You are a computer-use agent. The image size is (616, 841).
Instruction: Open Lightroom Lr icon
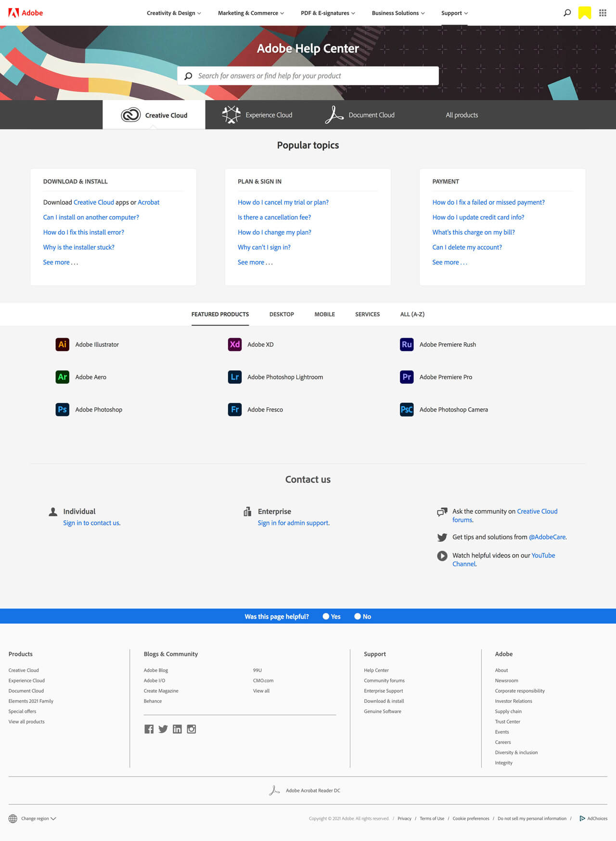tap(235, 377)
